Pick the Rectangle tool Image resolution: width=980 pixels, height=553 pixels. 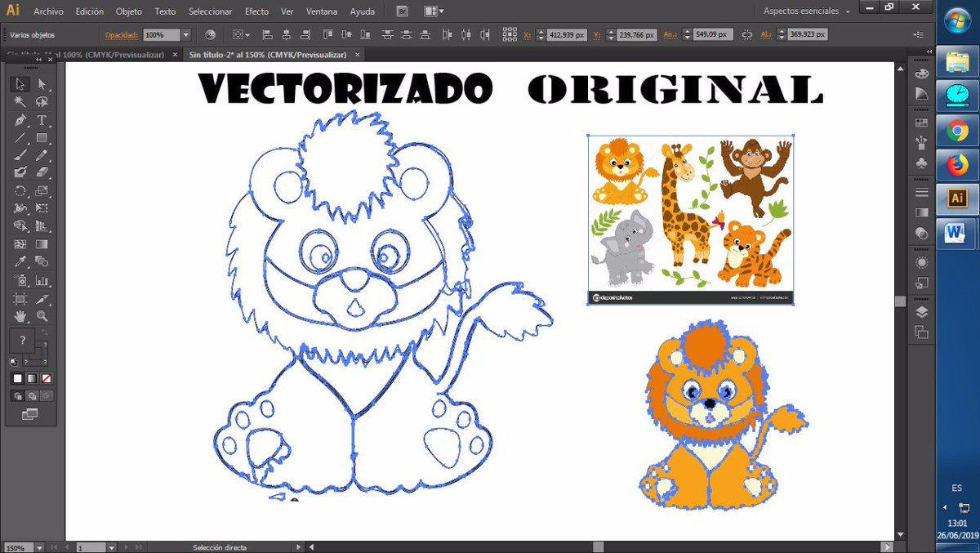[x=42, y=137]
